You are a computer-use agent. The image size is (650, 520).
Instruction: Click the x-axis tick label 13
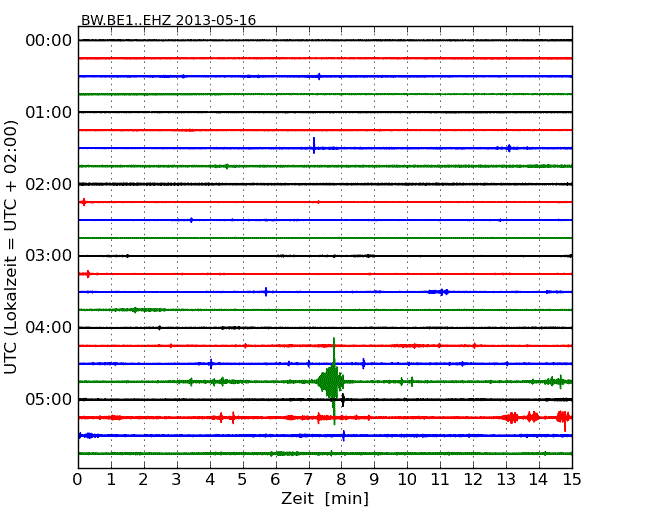click(506, 479)
